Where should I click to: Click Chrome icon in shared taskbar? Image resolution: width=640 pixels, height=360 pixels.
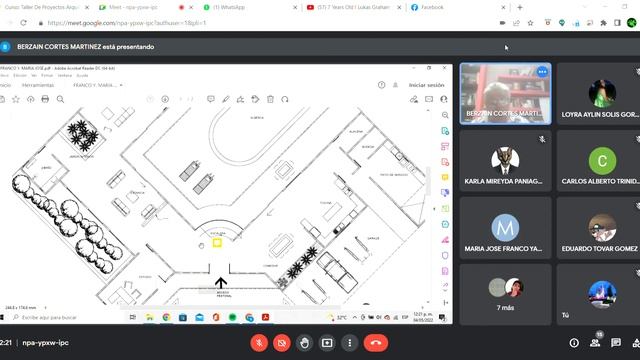[166, 317]
